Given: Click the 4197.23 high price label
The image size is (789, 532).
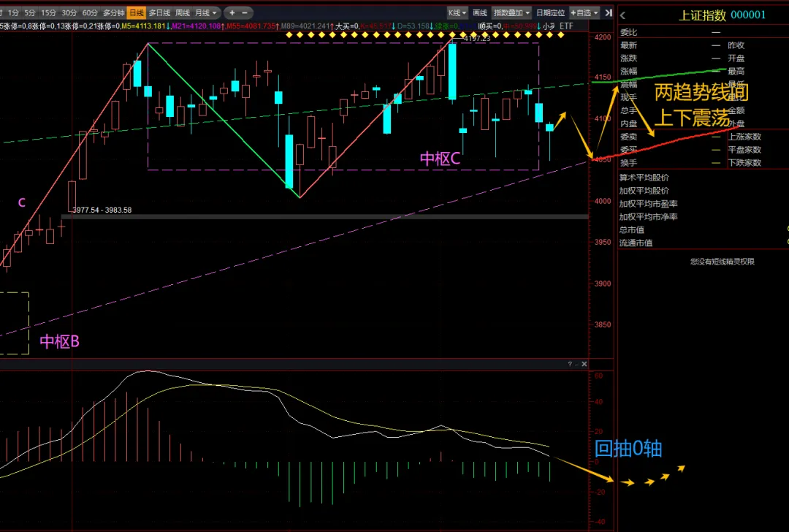Looking at the screenshot, I should (x=476, y=38).
